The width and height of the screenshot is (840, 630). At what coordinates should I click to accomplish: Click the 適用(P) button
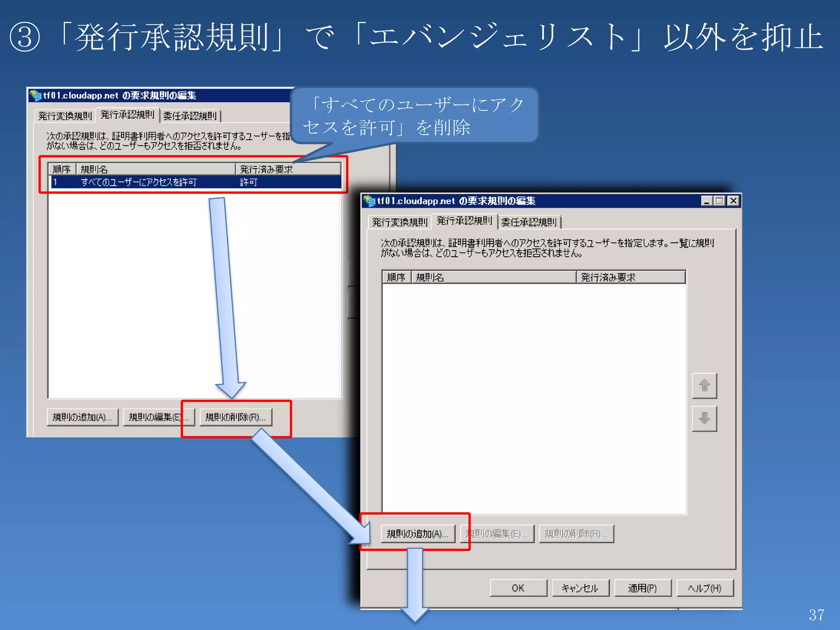click(642, 588)
